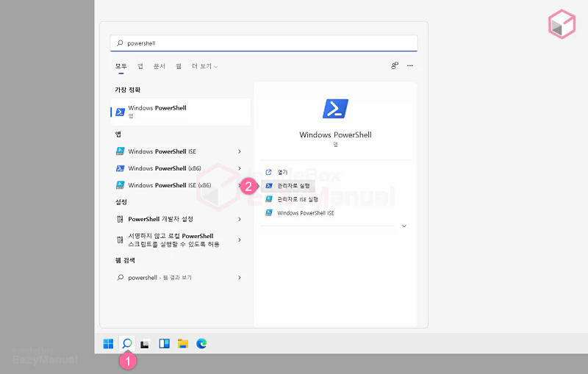
Task: Click the Windows Start button on taskbar
Action: pos(108,344)
